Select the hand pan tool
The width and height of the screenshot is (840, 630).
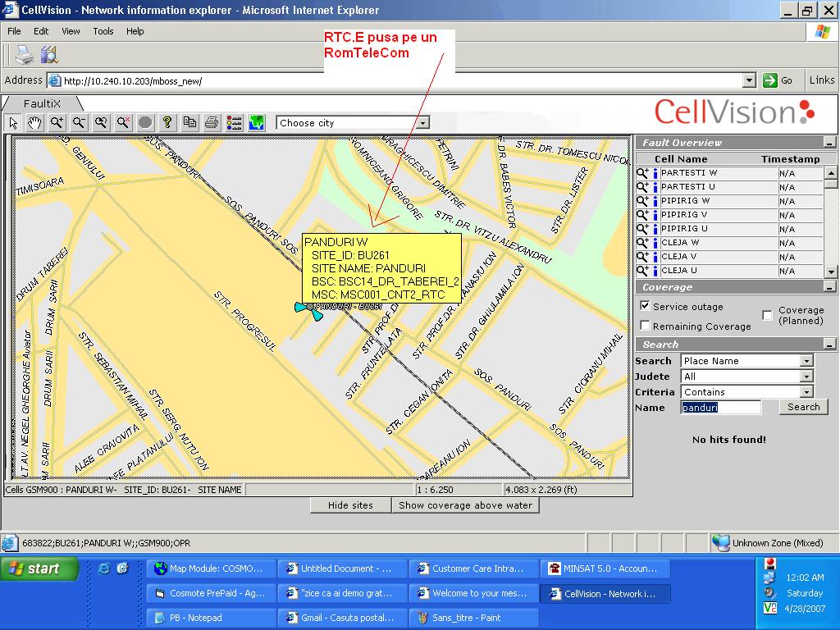34,122
